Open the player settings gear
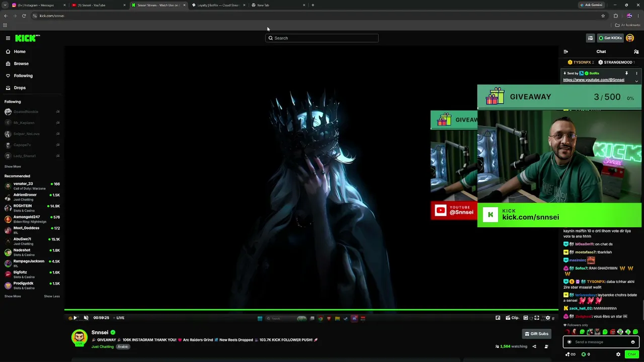Screen dimensions: 644x362 (548, 318)
